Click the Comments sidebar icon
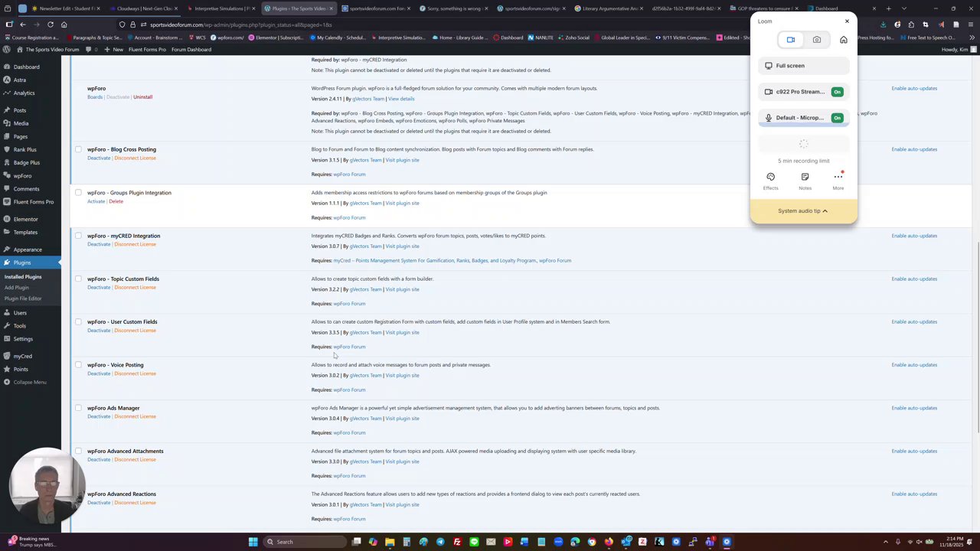Screen dimensions: 980x551 tap(7, 189)
